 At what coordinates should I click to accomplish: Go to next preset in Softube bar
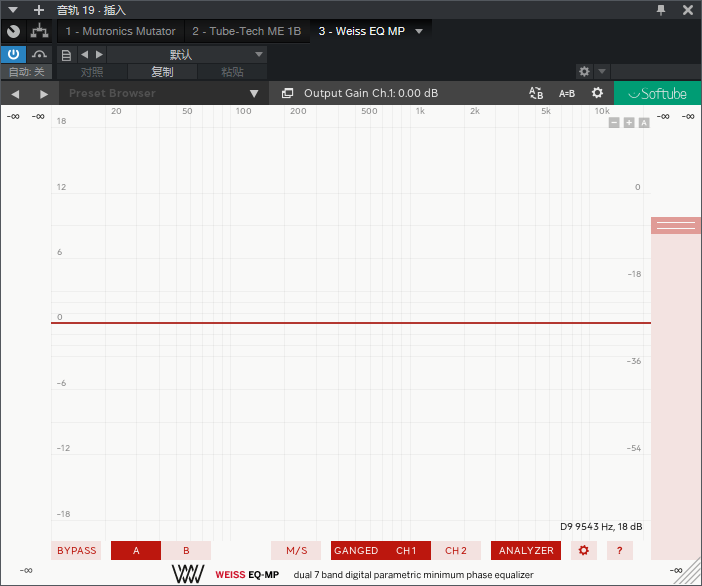point(43,94)
